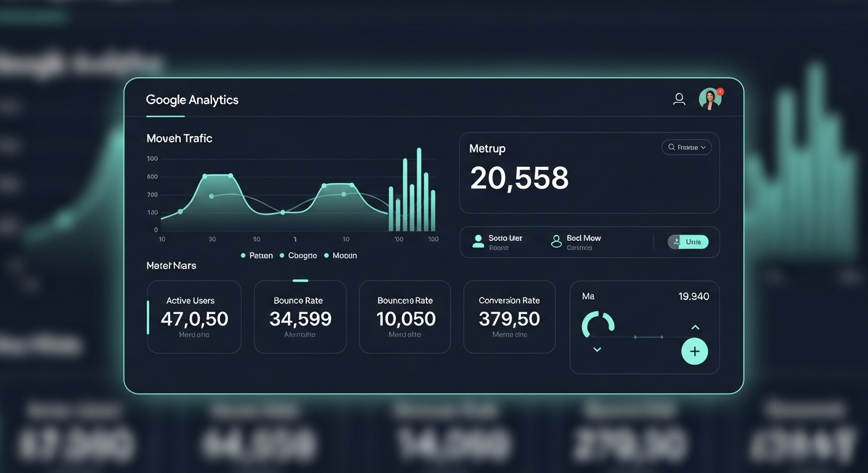The width and height of the screenshot is (868, 473).
Task: Collapse using the down chevron in Ma card
Action: coord(597,350)
